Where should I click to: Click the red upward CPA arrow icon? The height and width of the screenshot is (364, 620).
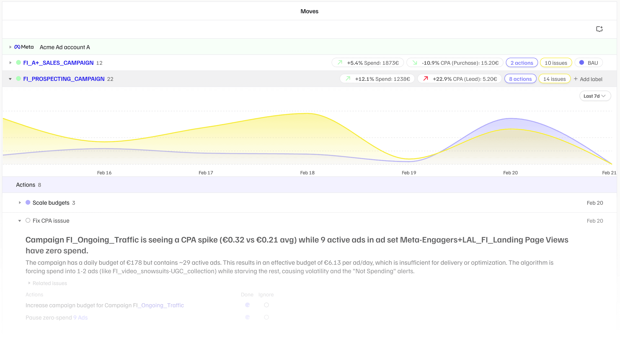pyautogui.click(x=425, y=79)
